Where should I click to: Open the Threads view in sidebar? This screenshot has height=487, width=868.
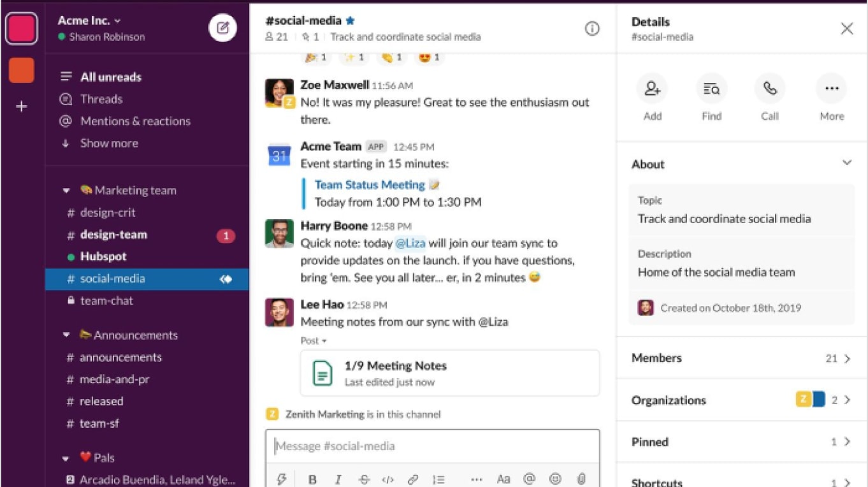[x=101, y=99]
